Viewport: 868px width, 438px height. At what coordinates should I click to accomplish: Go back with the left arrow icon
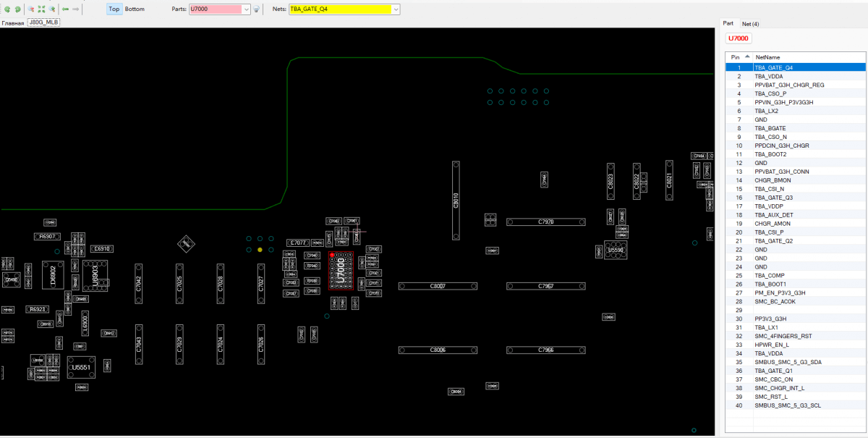tap(66, 9)
